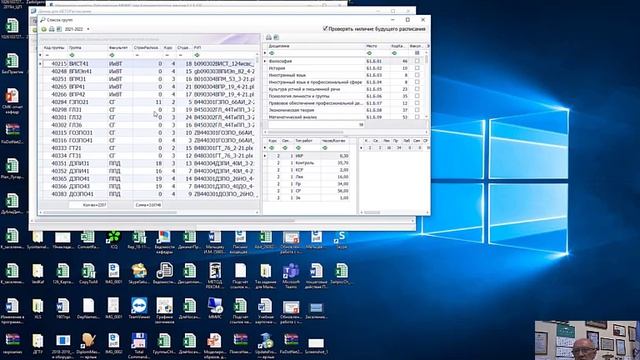Click the filter icon under the Группа column

[72, 55]
